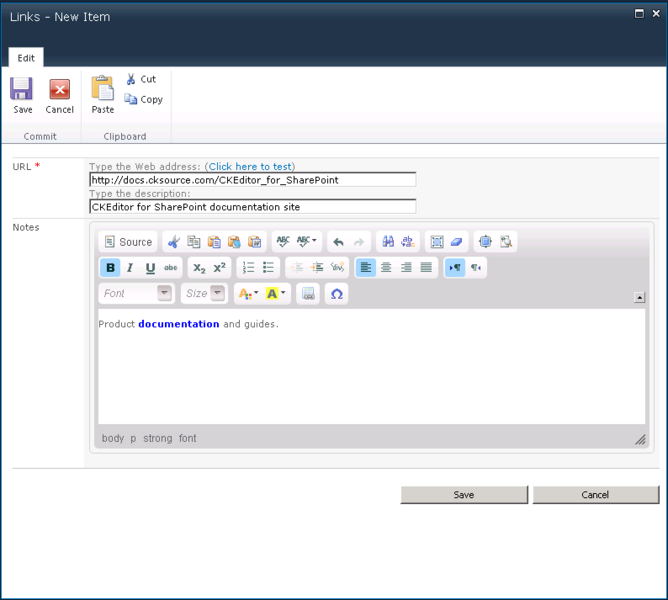This screenshot has height=600, width=668.
Task: Toggle Subscript formatting
Action: coord(199,268)
